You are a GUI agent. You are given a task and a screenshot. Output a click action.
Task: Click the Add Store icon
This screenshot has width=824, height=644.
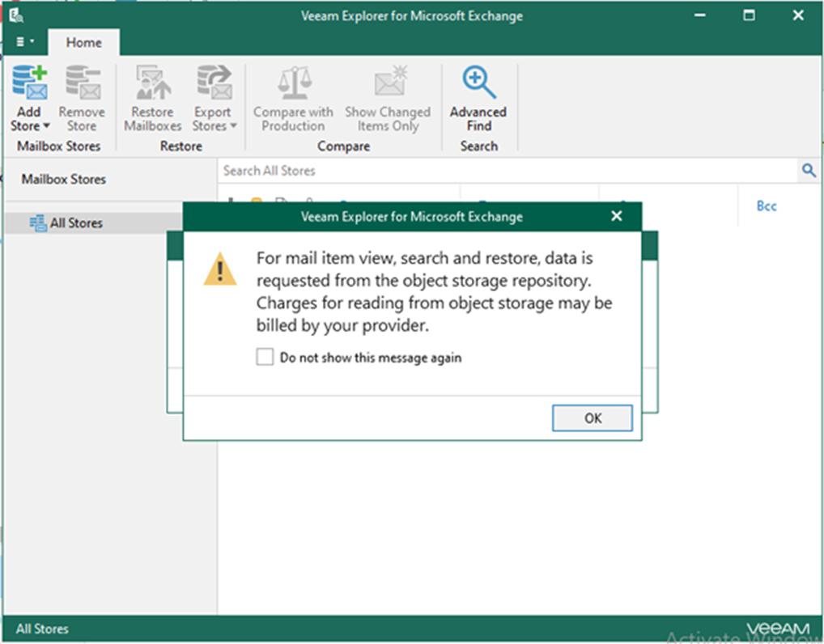[x=29, y=82]
